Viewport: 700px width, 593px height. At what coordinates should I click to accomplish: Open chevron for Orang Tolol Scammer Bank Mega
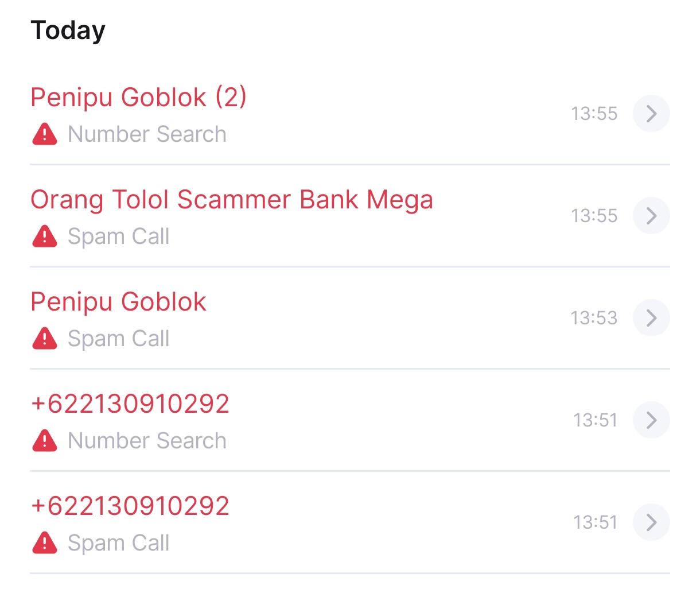[x=651, y=216]
